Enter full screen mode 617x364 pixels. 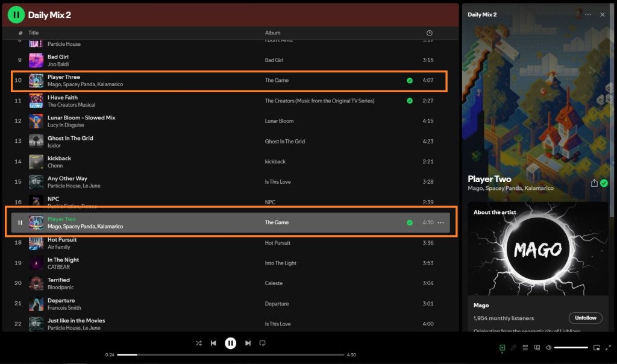[609, 348]
